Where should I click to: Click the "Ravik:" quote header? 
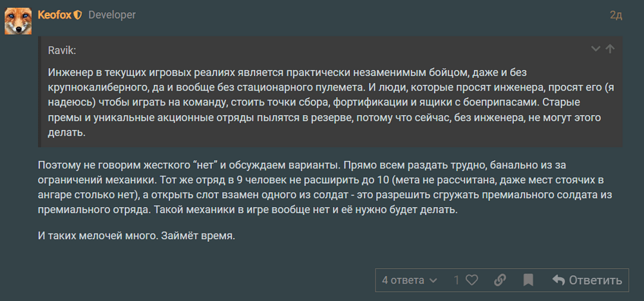62,50
